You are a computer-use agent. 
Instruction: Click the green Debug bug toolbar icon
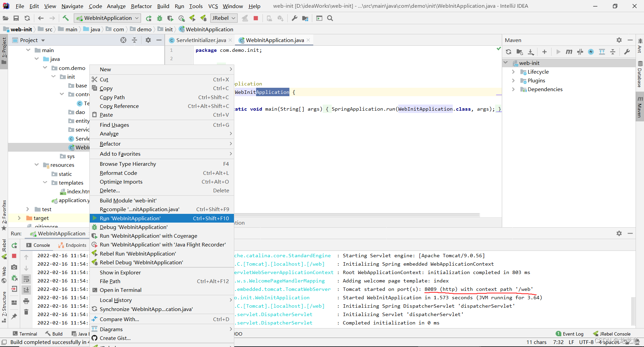160,18
